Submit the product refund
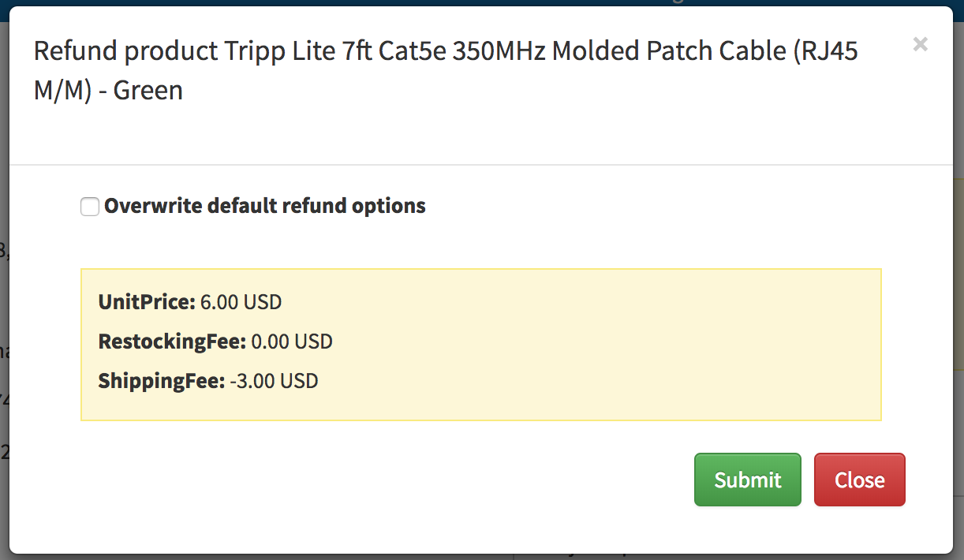Image resolution: width=964 pixels, height=560 pixels. point(747,480)
